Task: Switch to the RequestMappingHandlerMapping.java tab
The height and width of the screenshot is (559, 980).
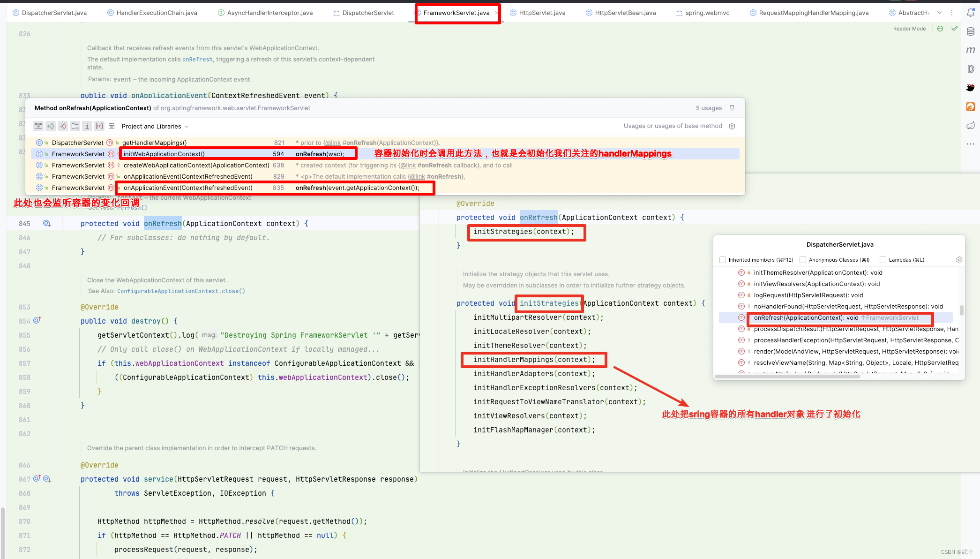Action: (809, 13)
